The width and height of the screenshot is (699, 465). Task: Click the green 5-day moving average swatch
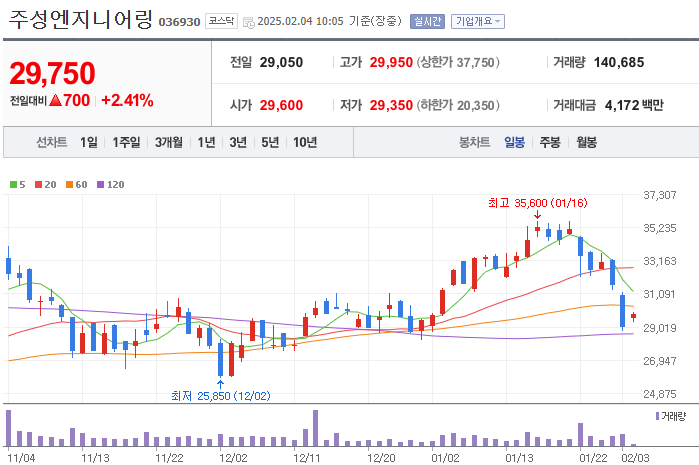coord(13,185)
